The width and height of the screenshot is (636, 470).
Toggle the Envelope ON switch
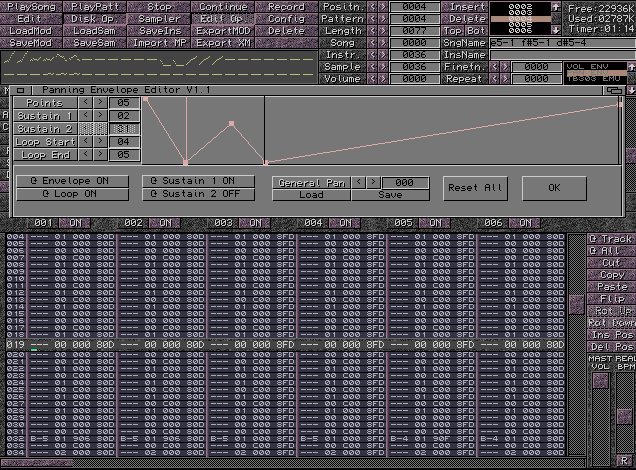pos(72,181)
